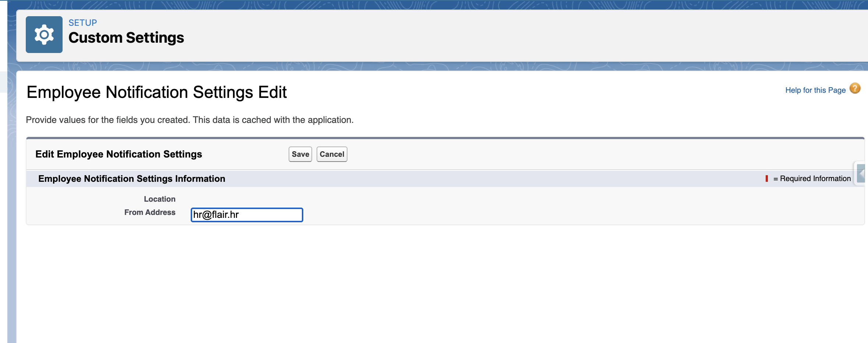Click the SETUP breadcrumb label
The image size is (868, 343).
[x=83, y=23]
